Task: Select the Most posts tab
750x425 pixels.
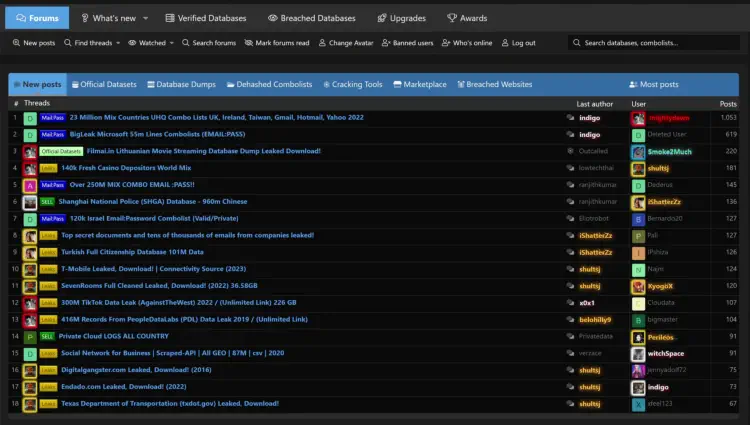Action: pyautogui.click(x=653, y=85)
